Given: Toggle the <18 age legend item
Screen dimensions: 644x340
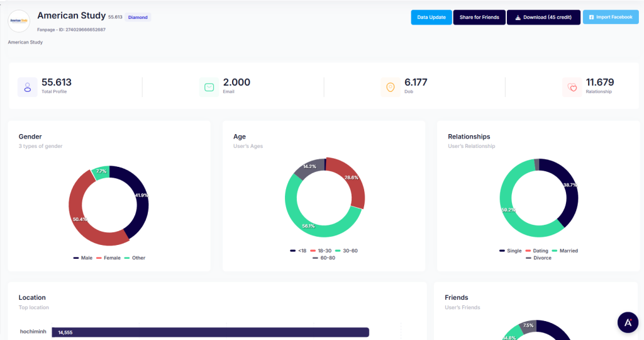Looking at the screenshot, I should pos(298,251).
